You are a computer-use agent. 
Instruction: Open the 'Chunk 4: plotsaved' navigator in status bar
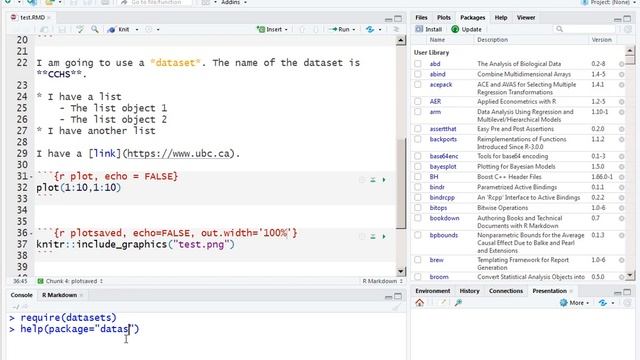[x=71, y=281]
